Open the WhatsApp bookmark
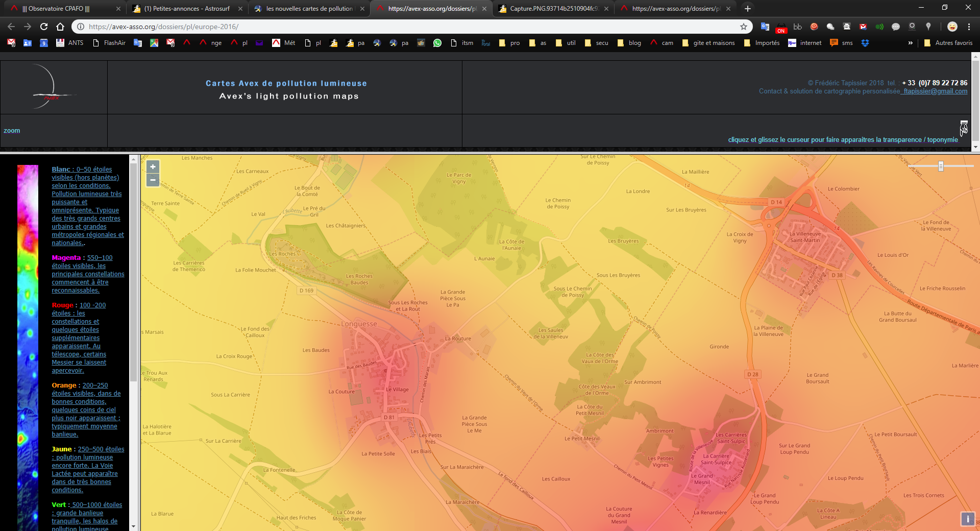 (437, 43)
